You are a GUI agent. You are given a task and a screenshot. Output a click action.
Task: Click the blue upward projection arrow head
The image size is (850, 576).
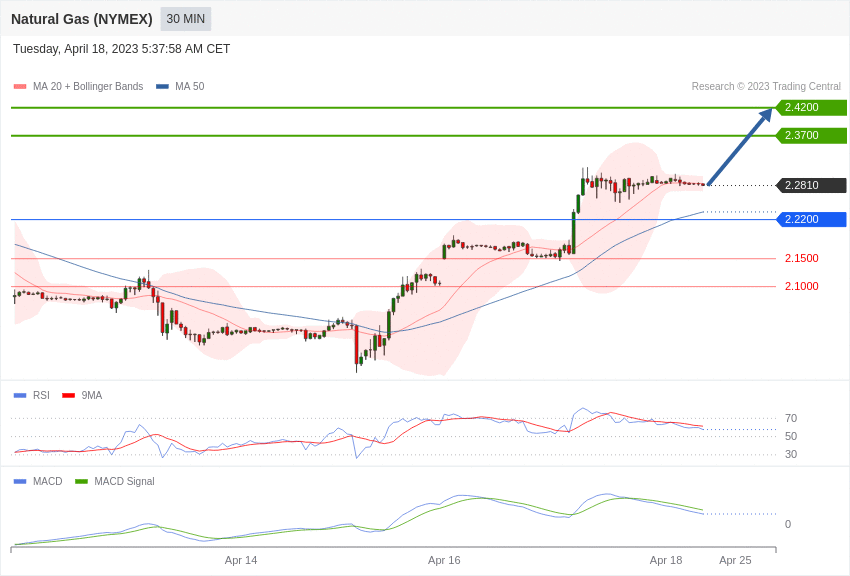coord(766,114)
